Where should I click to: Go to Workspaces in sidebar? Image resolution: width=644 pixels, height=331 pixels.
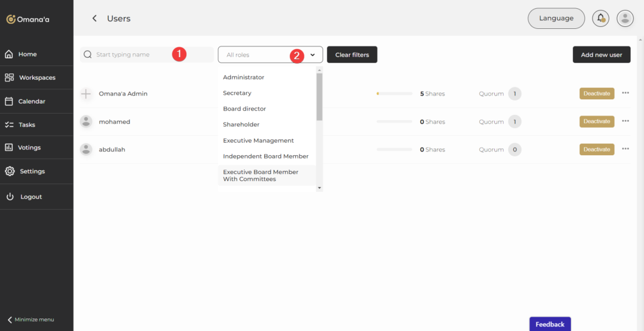tap(36, 78)
